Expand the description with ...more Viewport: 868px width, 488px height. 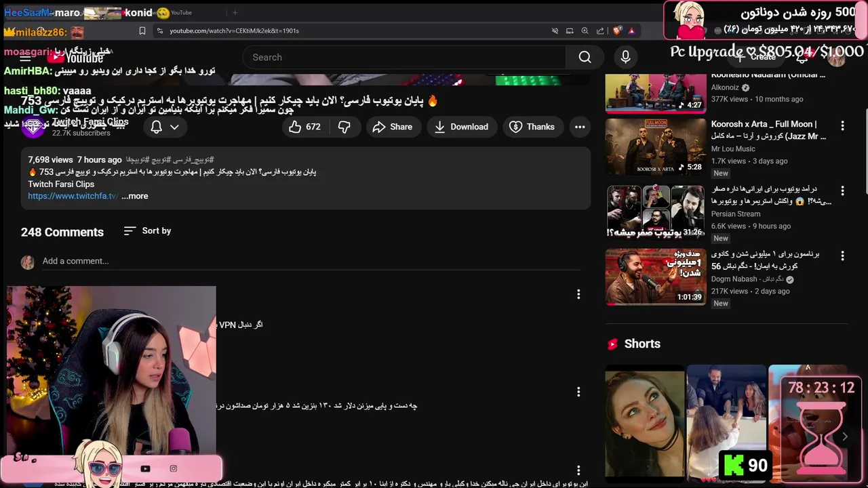(135, 196)
